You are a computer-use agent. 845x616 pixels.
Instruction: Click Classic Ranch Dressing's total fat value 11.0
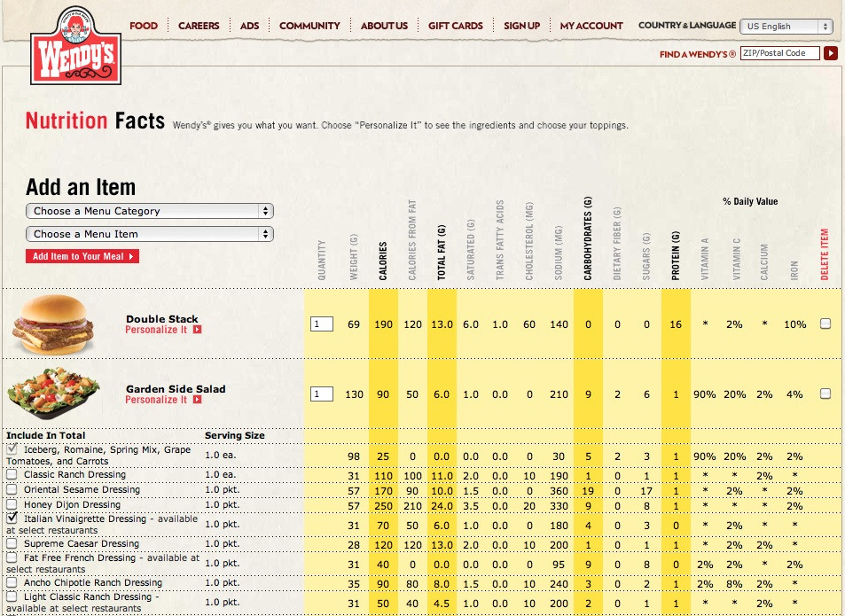click(442, 475)
